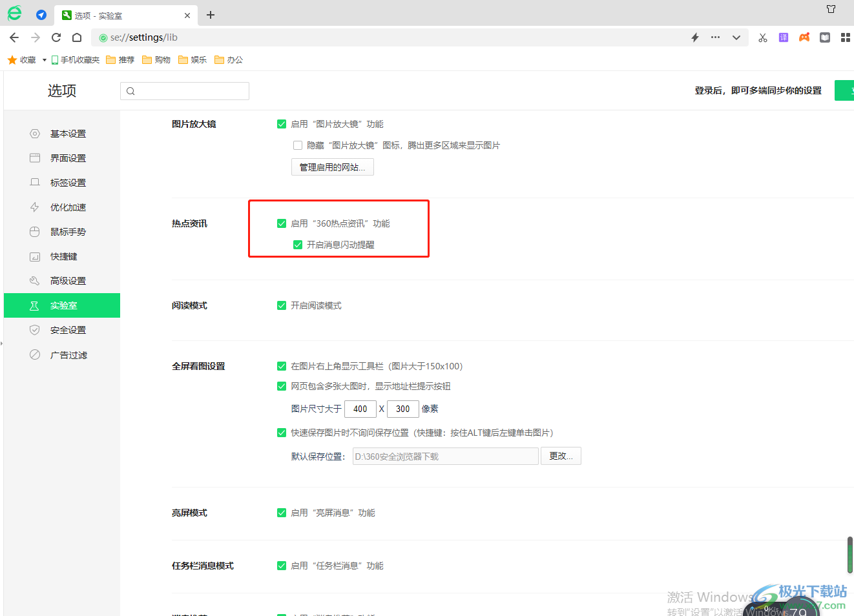Open the game controller extension icon
The height and width of the screenshot is (616, 854).
tap(804, 37)
